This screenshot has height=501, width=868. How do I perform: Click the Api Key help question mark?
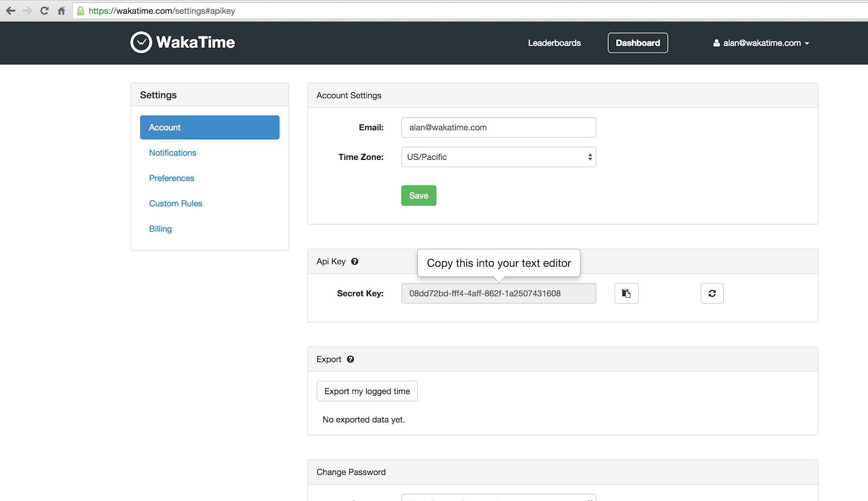coord(355,261)
